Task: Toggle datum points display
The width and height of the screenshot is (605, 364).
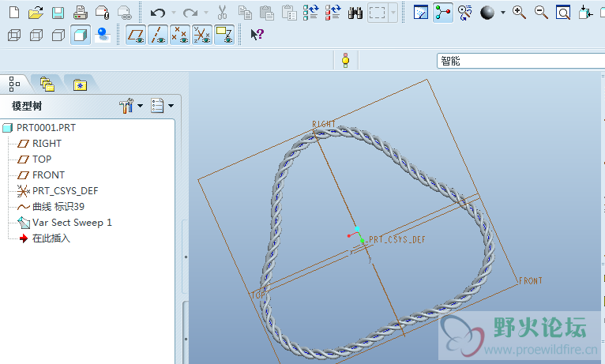Action: pyautogui.click(x=180, y=35)
